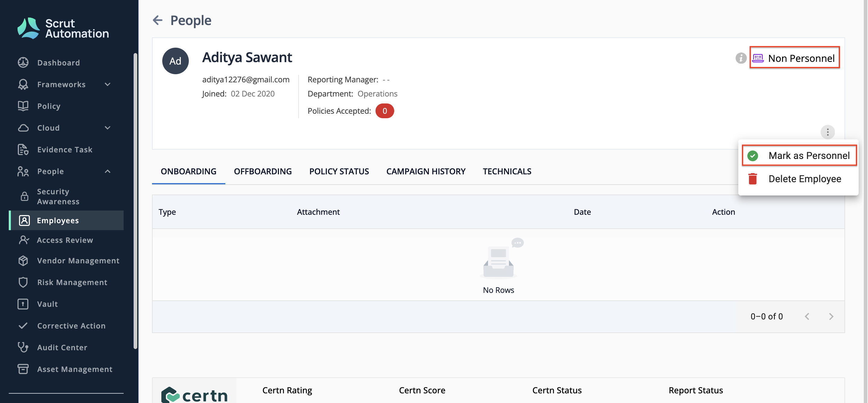Screen dimensions: 868x403
Task: Expand the Frameworks chevron
Action: tap(107, 84)
